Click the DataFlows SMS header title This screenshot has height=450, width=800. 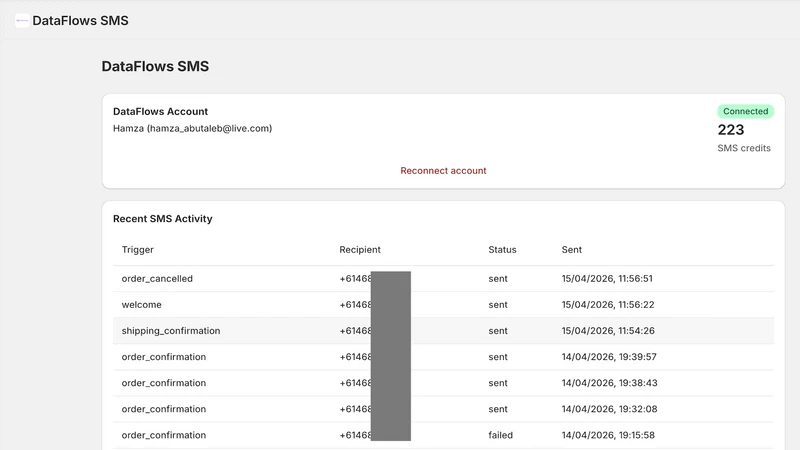pos(80,21)
